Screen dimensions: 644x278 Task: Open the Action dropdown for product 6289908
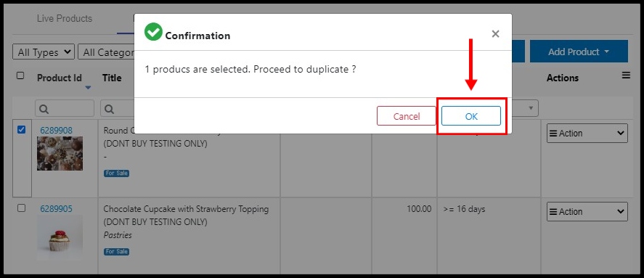pos(587,134)
